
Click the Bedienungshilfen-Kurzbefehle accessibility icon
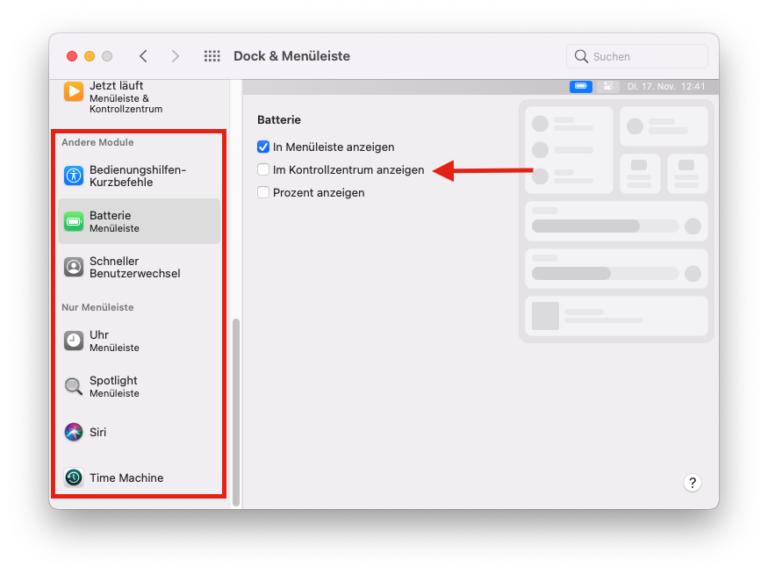tap(73, 175)
